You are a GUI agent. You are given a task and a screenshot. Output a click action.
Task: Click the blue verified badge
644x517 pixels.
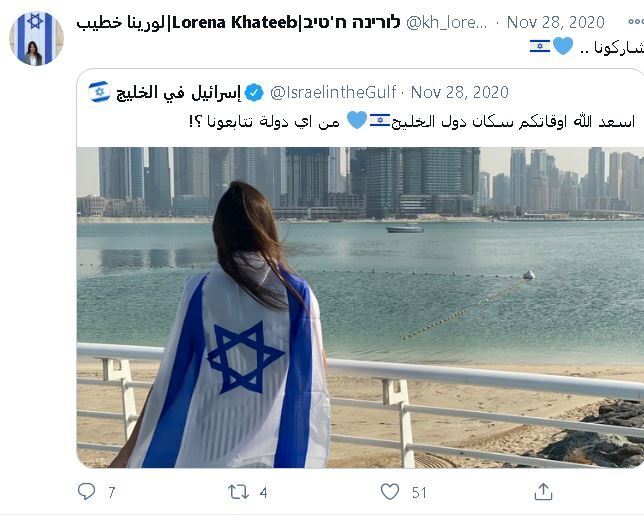pos(254,92)
